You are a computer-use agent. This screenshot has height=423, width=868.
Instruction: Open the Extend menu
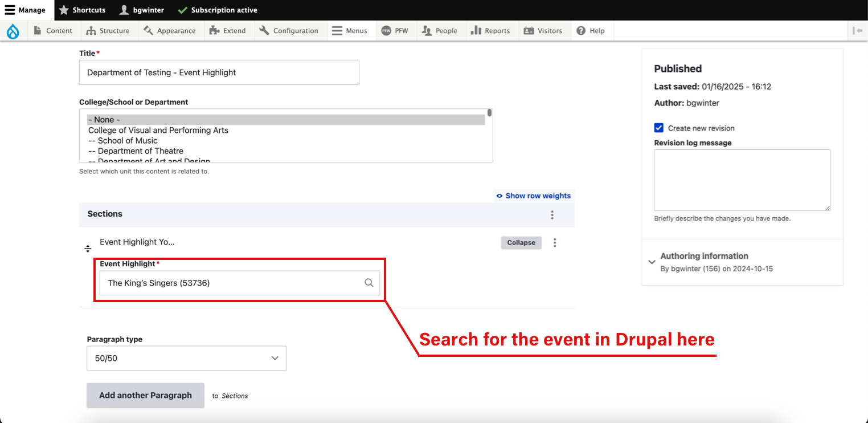(228, 31)
